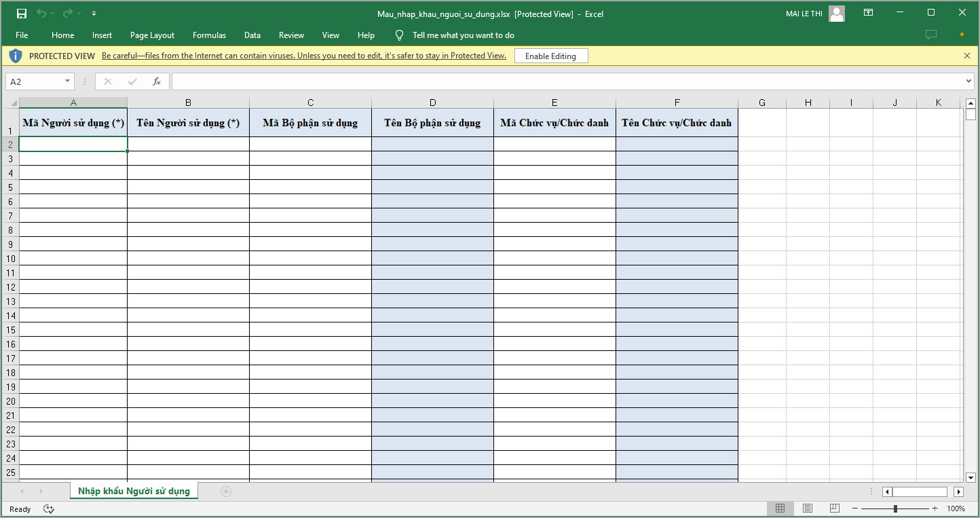Click the vertical scrollbar up arrow
Viewport: 980px width, 518px height.
coord(970,103)
